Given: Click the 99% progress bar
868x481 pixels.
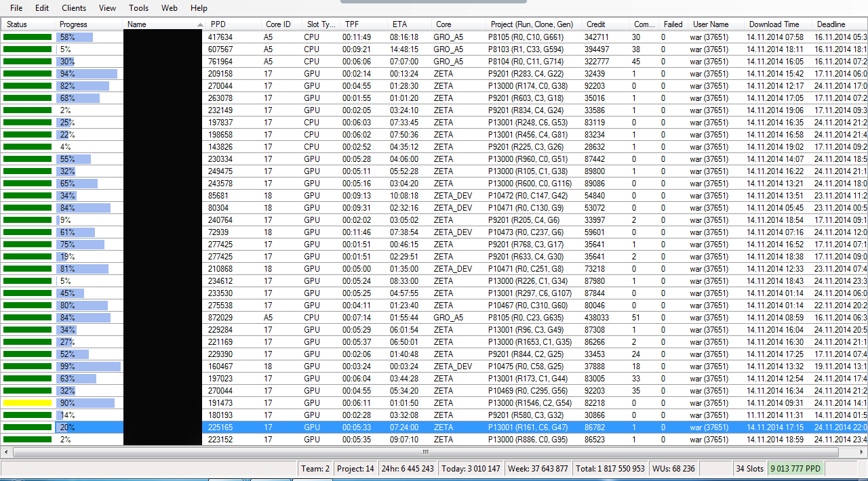Looking at the screenshot, I should 88,367.
